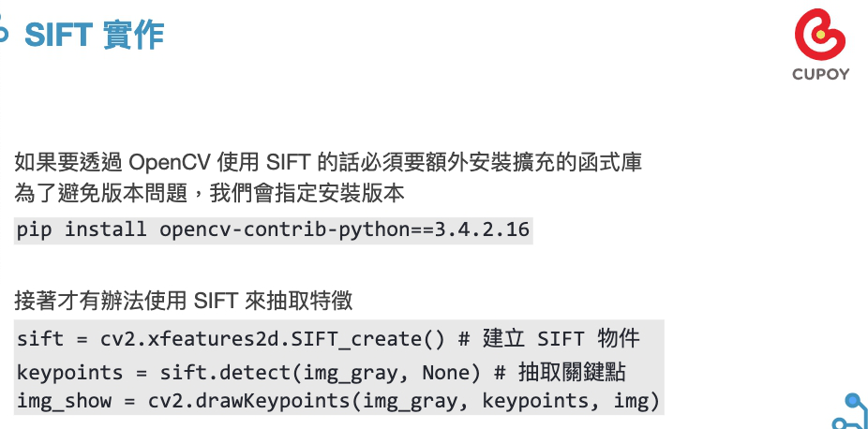Click the sentence 接著才有辦法使用 SIFT
This screenshot has width=868, height=429.
[x=183, y=302]
